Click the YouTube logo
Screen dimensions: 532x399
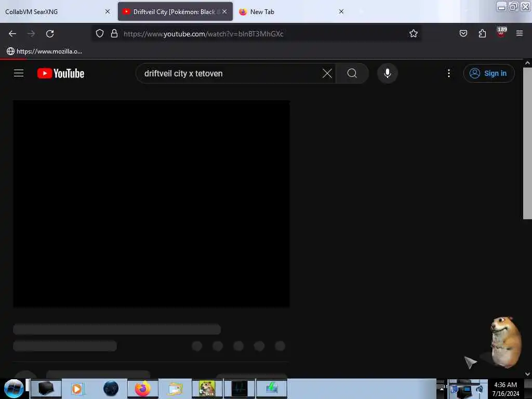[61, 73]
